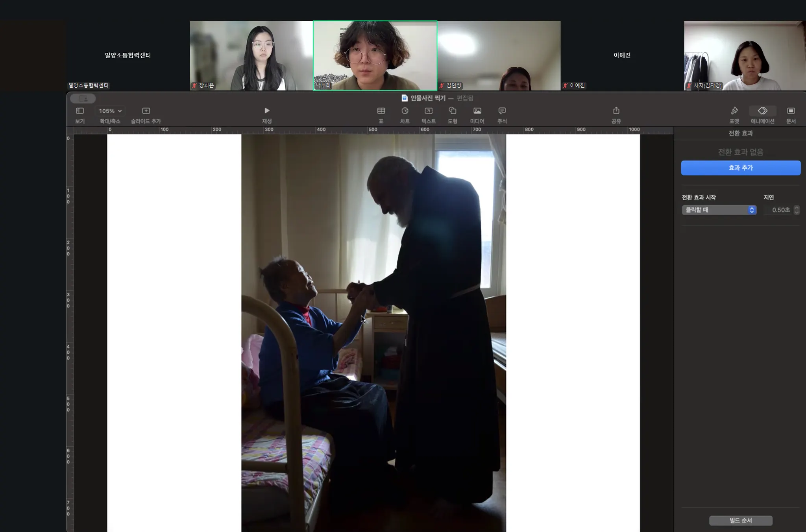Switch to the Format (포맷) inspector

734,111
